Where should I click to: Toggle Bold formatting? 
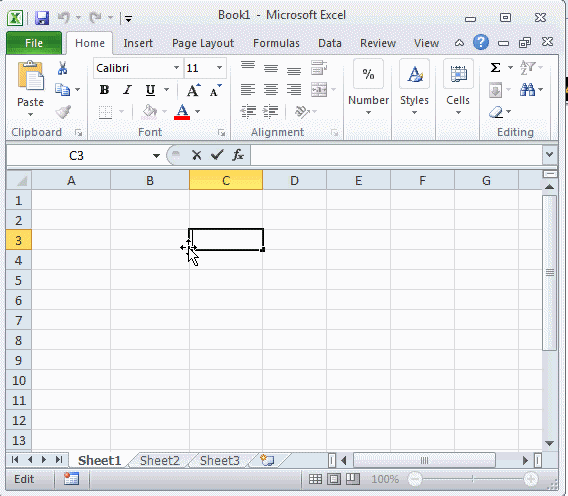click(104, 90)
